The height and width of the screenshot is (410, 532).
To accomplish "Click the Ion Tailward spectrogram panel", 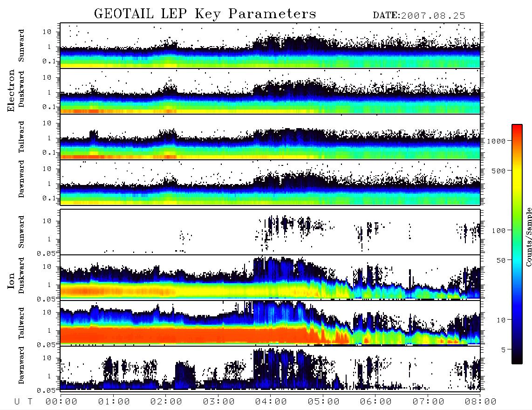I will click(270, 323).
